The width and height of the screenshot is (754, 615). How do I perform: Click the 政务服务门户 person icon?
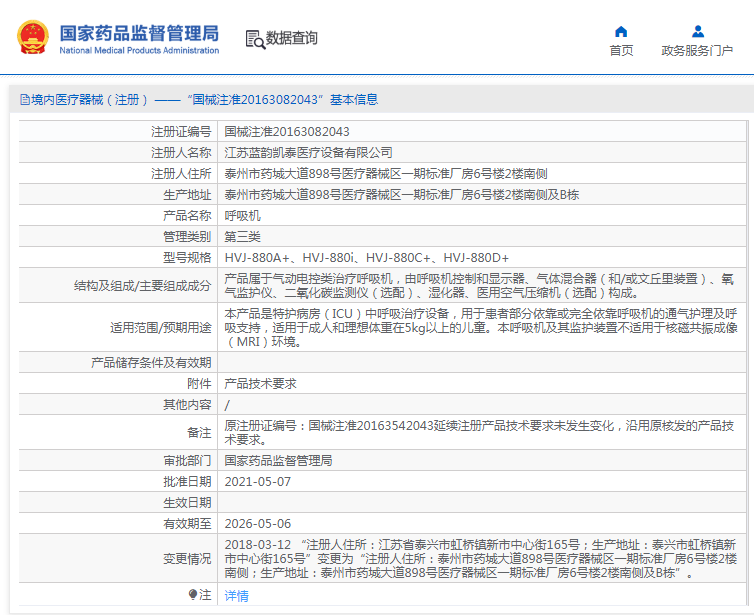pos(697,31)
